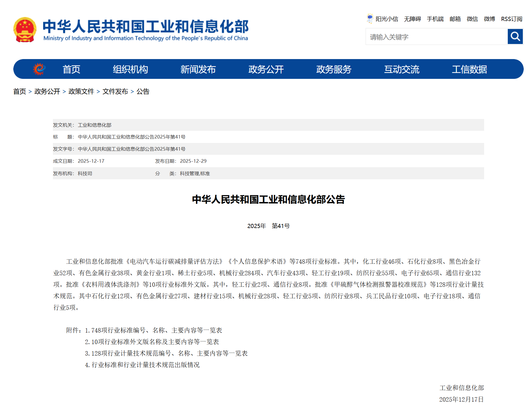This screenshot has width=532, height=412.
Task: Subscribe via the RSS订阅 link
Action: coord(512,19)
